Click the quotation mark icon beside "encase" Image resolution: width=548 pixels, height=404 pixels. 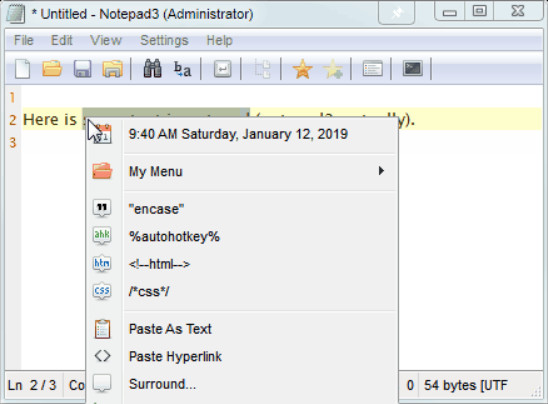[x=102, y=208]
